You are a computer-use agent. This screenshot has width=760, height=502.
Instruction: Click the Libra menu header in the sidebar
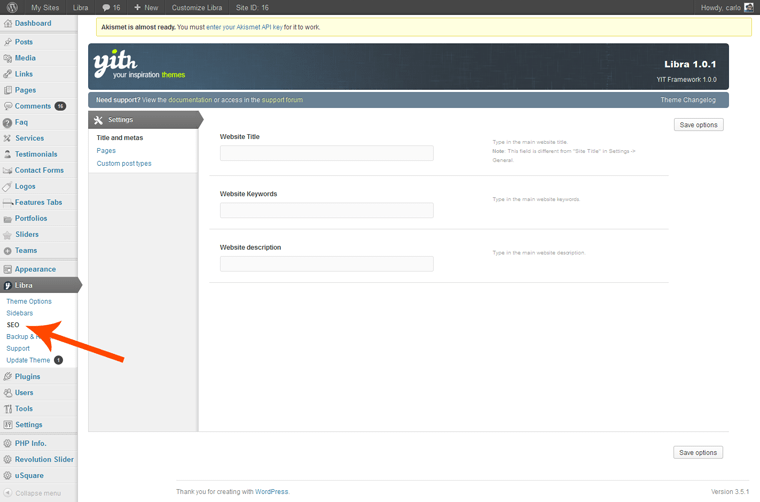coord(39,285)
